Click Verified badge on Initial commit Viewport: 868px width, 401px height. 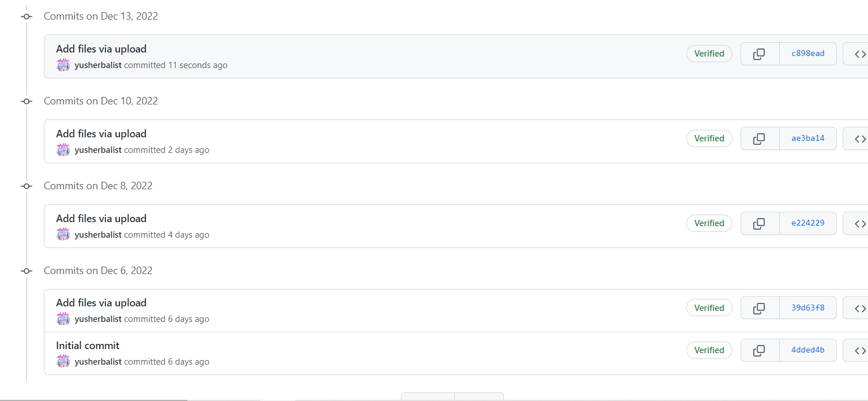click(709, 350)
